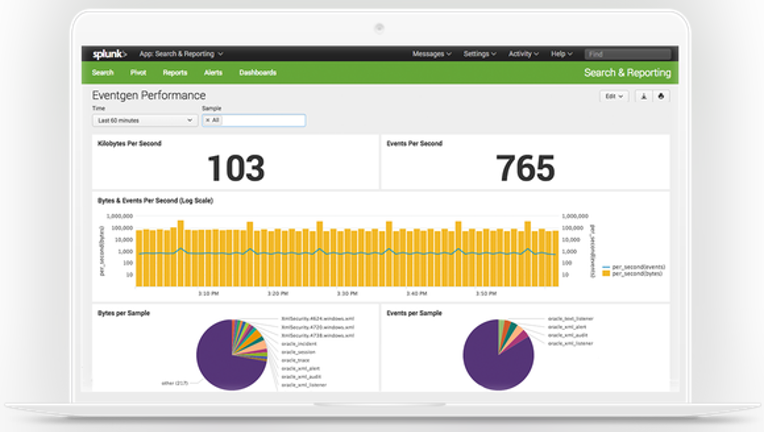
Task: Open the App: Search & Reporting dropdown
Action: point(181,54)
